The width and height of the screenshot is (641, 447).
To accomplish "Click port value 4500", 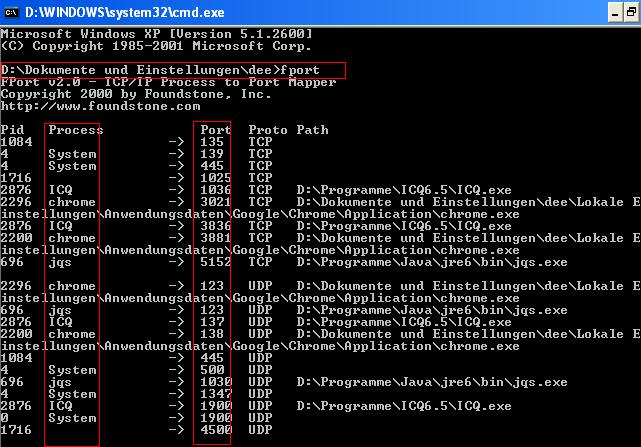I will point(216,430).
